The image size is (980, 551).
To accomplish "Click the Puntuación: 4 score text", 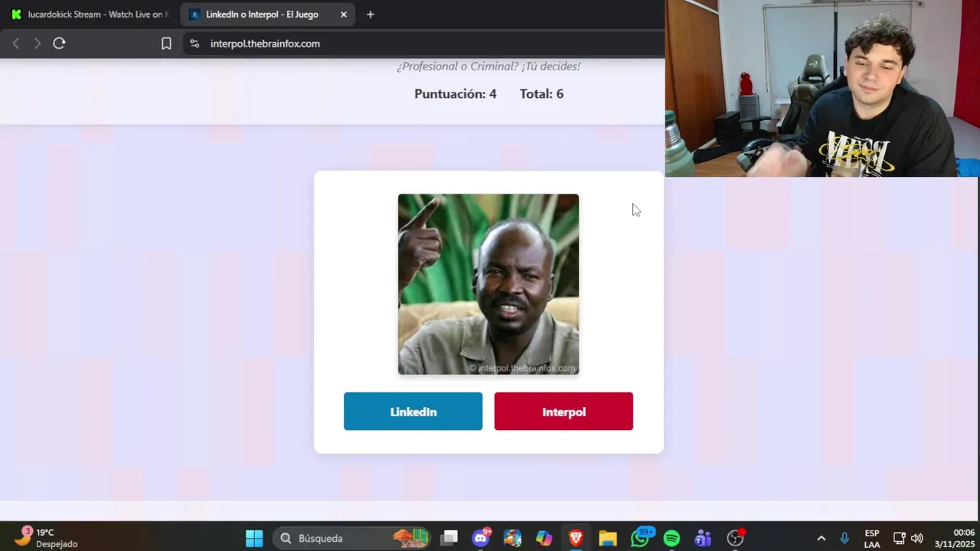I will point(456,93).
